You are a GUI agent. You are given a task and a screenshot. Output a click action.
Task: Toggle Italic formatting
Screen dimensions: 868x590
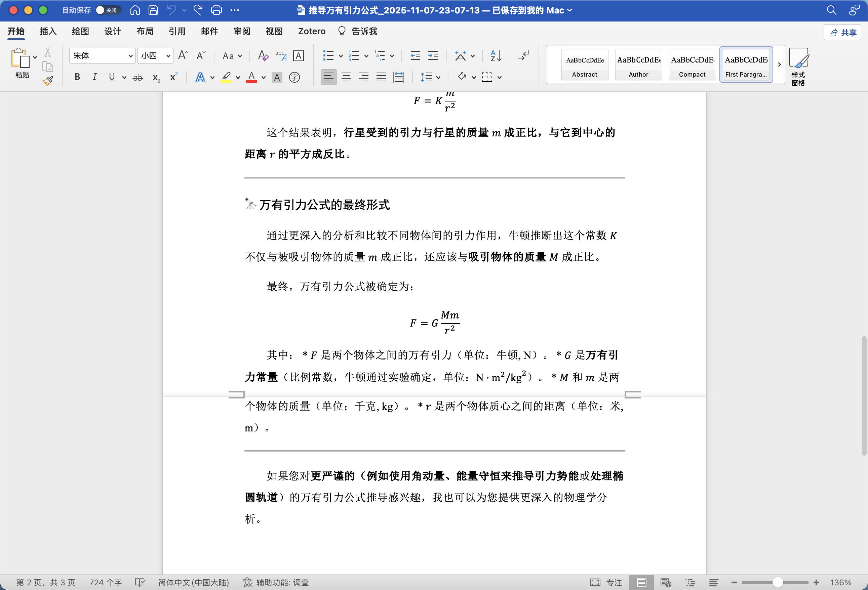(x=94, y=77)
